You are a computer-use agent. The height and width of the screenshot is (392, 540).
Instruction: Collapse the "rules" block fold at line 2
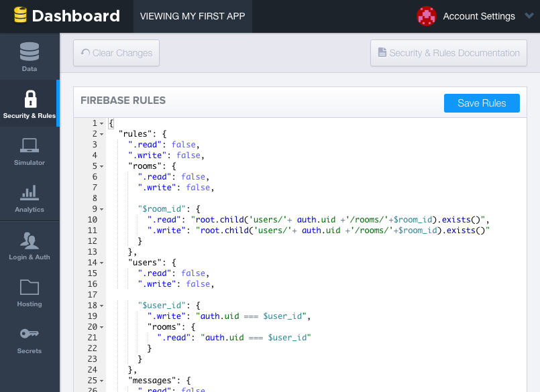(x=101, y=134)
